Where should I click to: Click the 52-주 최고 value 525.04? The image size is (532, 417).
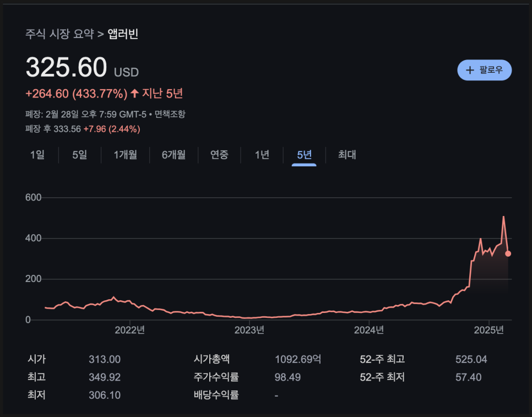(471, 359)
